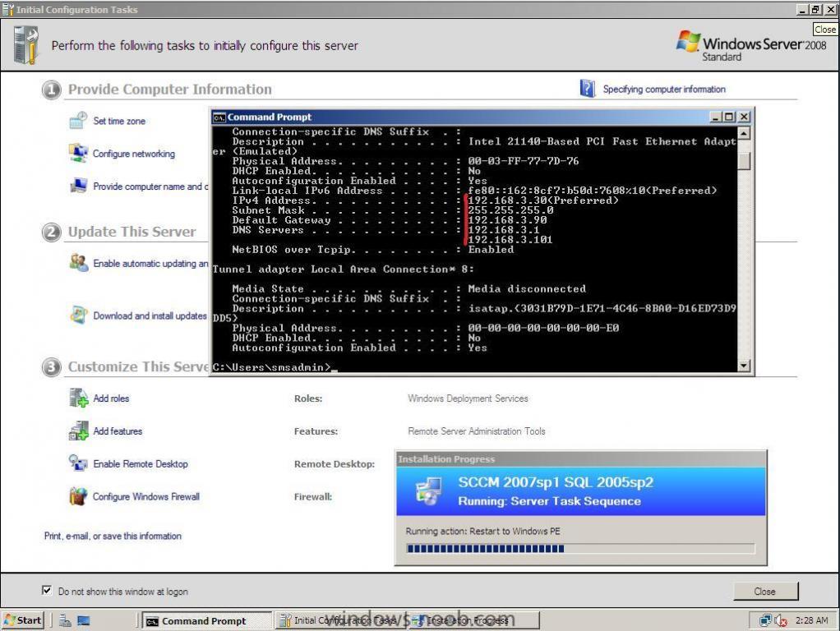Open Download and install updates link
The width and height of the screenshot is (840, 631).
(150, 316)
